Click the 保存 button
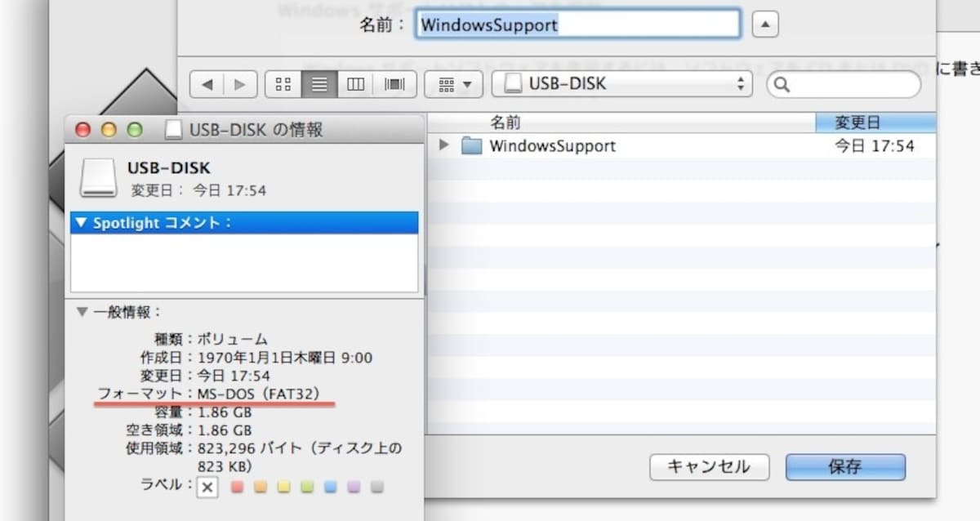The height and width of the screenshot is (521, 980). click(845, 467)
